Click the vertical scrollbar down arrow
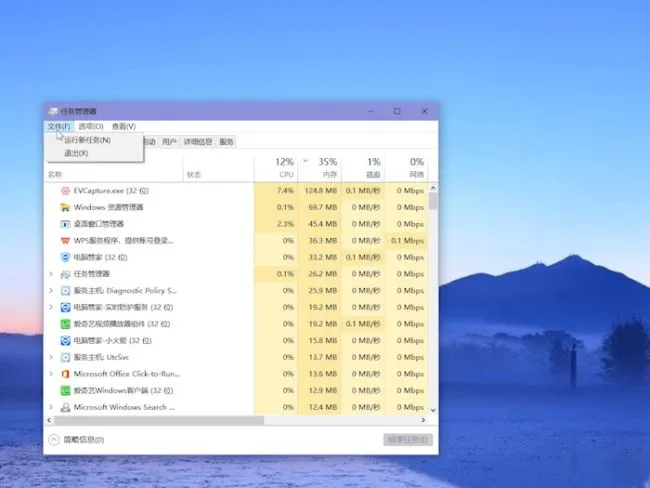650x488 pixels. point(433,410)
